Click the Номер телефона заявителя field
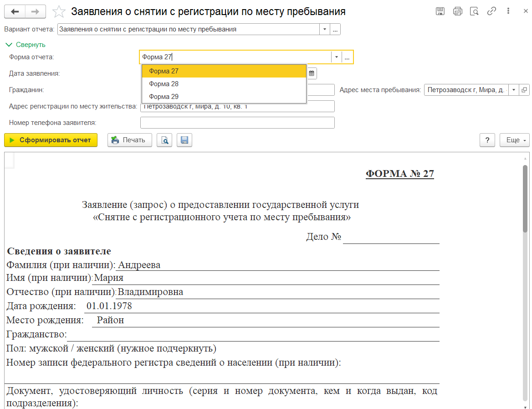Viewport: 532px width, 409px height. click(237, 123)
